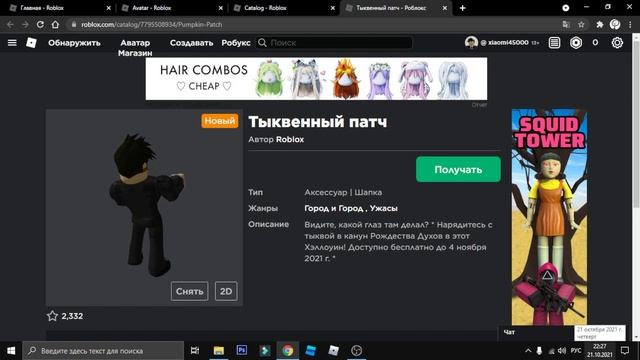Viewport: 640px width, 360px height.
Task: Click the Город и Город genre link
Action: [333, 208]
